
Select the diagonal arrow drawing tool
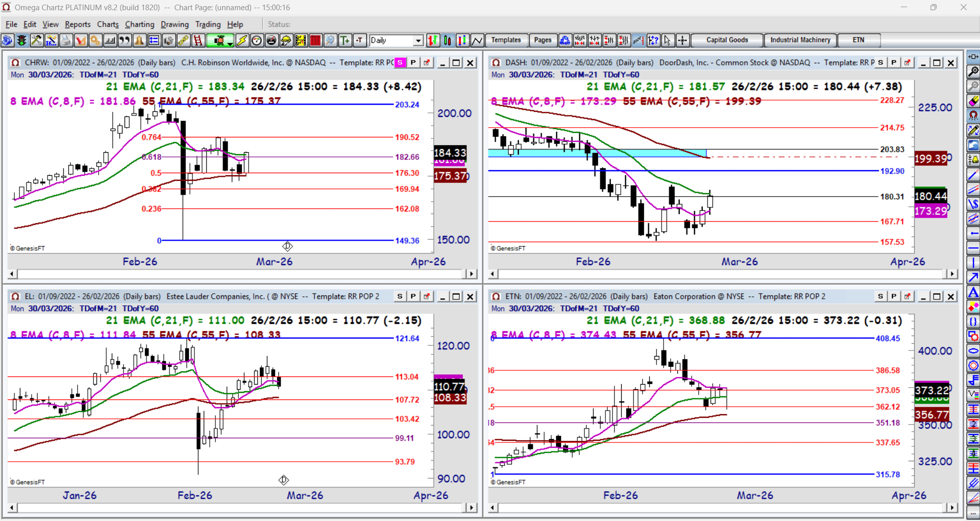click(x=973, y=277)
